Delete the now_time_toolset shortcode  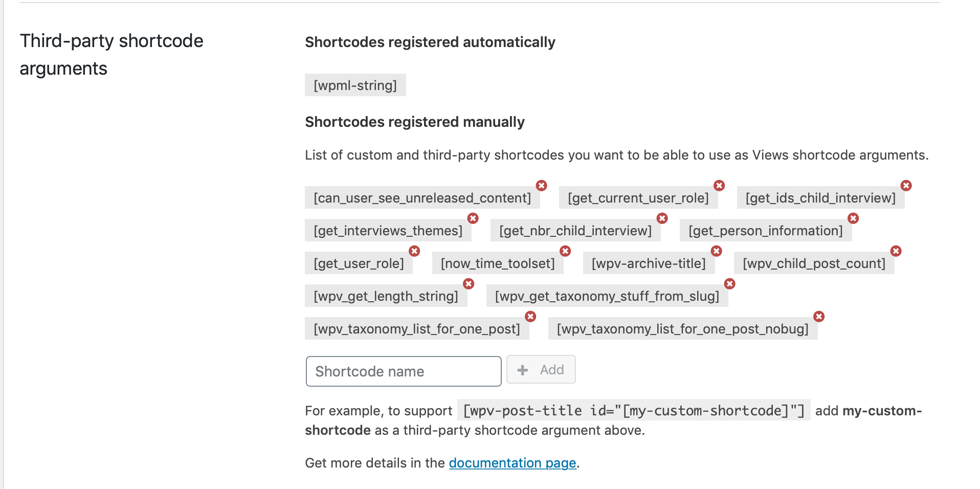[x=565, y=251]
